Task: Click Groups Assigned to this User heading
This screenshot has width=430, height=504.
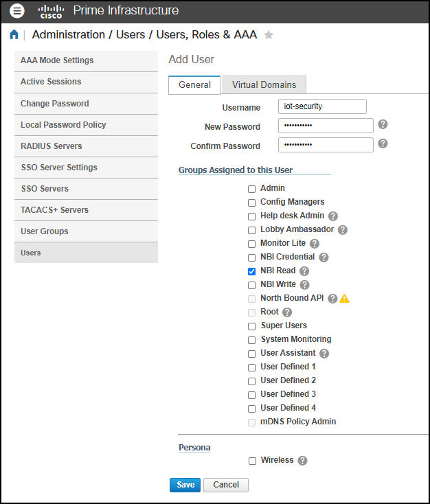Action: [x=236, y=170]
